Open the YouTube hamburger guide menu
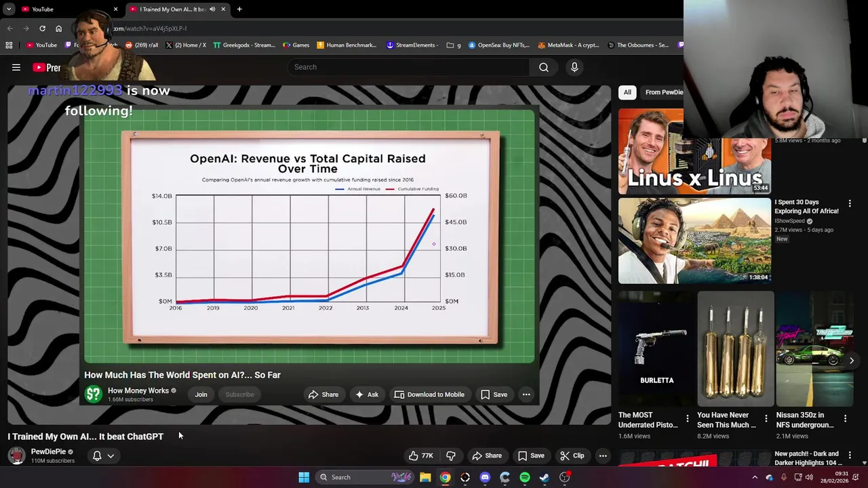868x488 pixels. tap(16, 67)
